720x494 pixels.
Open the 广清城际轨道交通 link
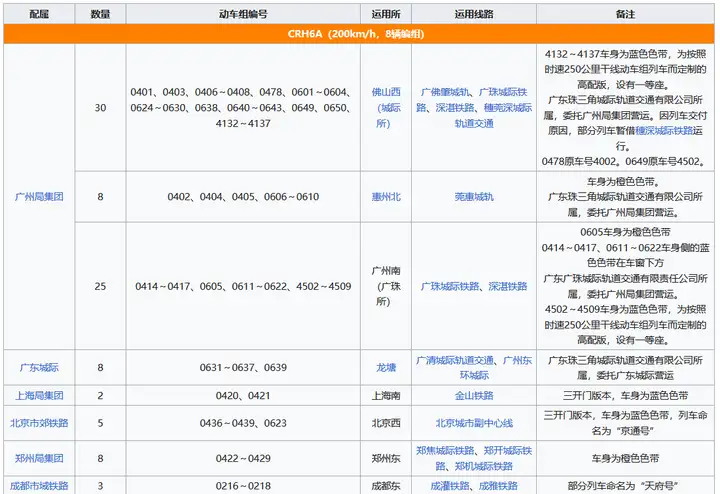[x=455, y=360]
